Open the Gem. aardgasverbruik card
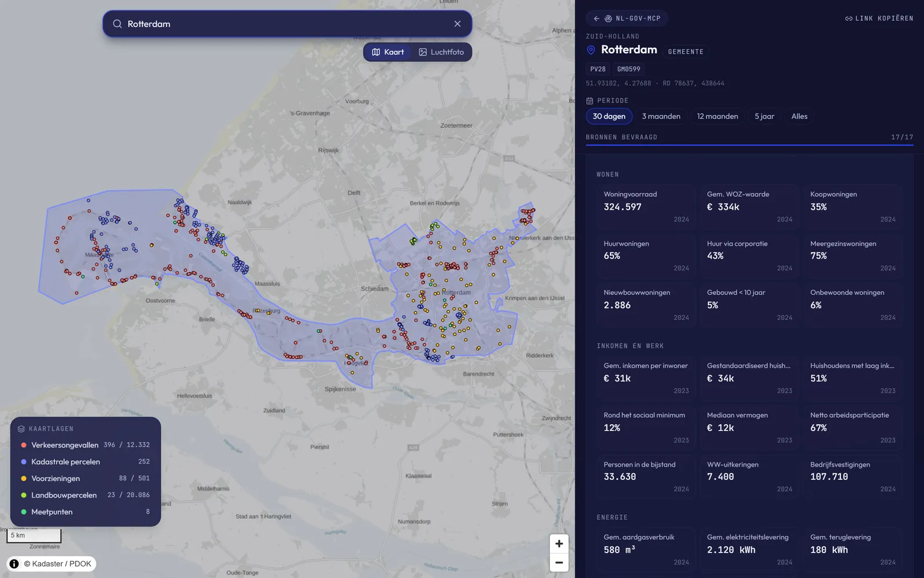Screen dimensions: 924x578 (x=646, y=550)
